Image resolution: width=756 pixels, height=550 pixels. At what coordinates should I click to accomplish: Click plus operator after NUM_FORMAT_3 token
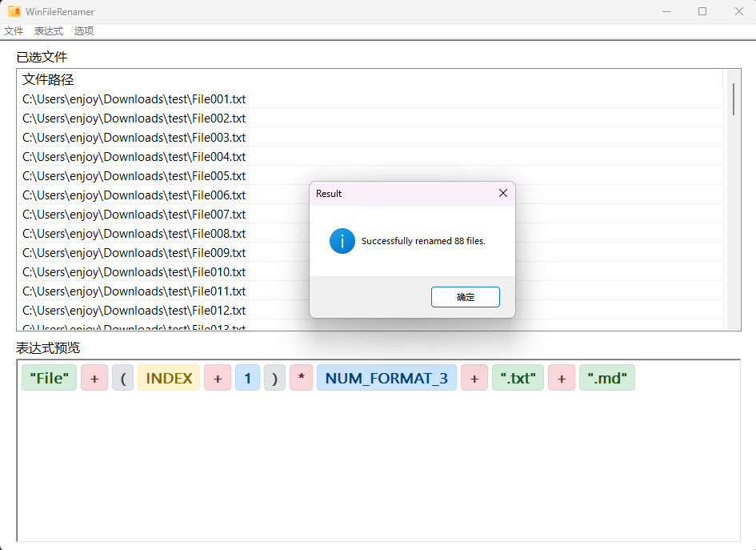tap(474, 378)
